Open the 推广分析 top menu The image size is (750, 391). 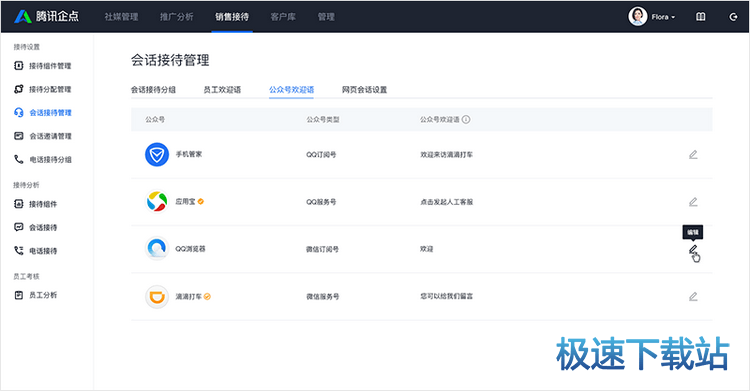tap(176, 17)
